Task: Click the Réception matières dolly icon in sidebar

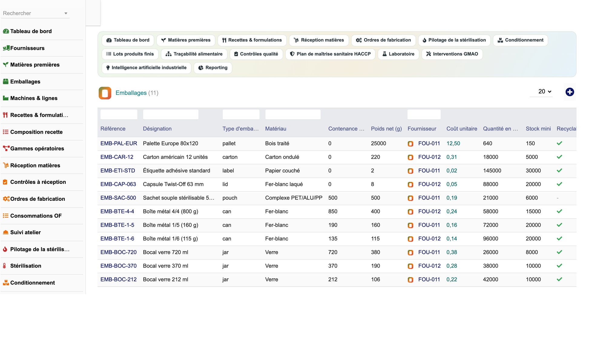Action: click(6, 165)
